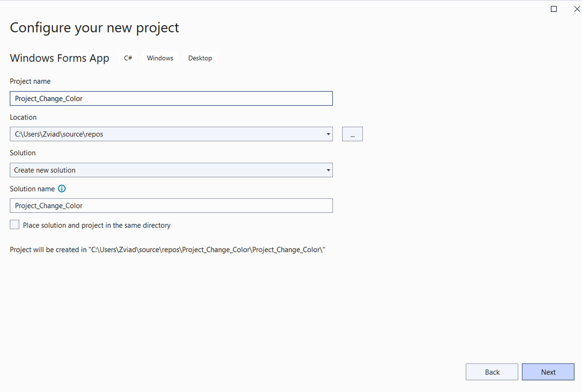Screen dimensions: 582x392
Task: Click the 'Windows Forms App' template title
Action: 60,58
